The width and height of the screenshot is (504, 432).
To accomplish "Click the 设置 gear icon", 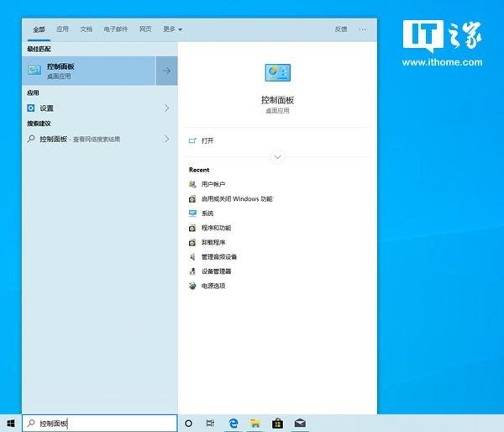I will (x=31, y=108).
